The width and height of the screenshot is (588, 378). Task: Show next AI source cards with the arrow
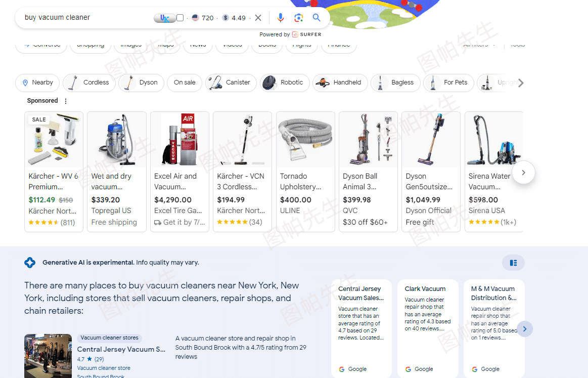[x=525, y=329]
